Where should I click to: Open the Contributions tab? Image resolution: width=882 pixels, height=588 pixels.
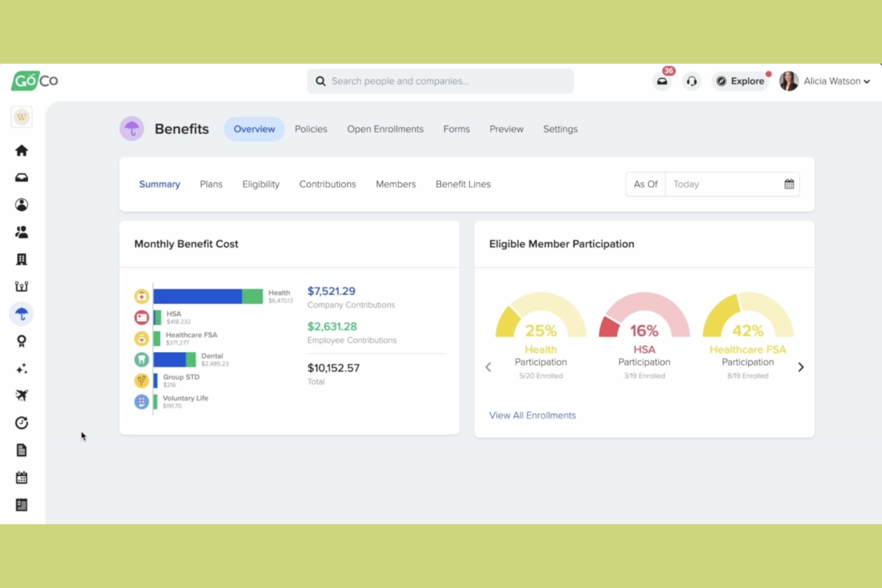(x=327, y=184)
